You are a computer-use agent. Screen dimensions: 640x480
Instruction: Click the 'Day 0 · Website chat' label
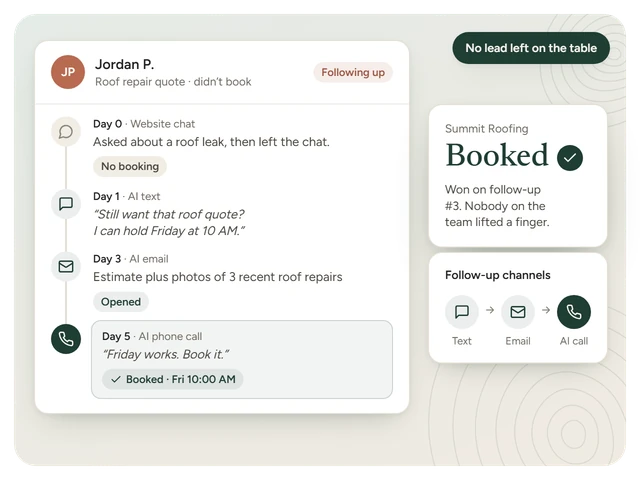pyautogui.click(x=144, y=124)
